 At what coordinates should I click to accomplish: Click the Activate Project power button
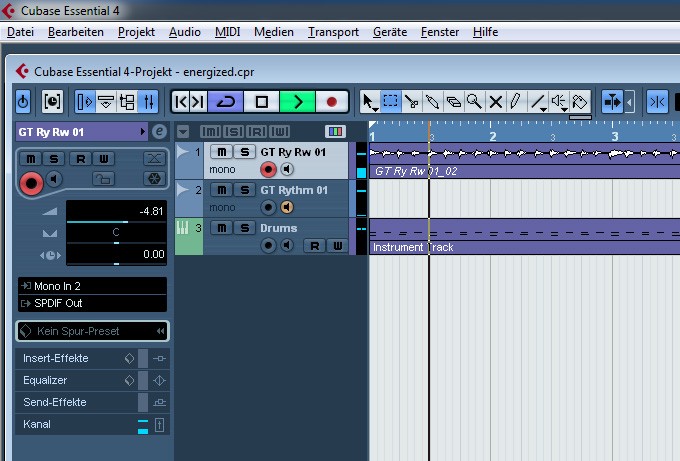click(23, 102)
